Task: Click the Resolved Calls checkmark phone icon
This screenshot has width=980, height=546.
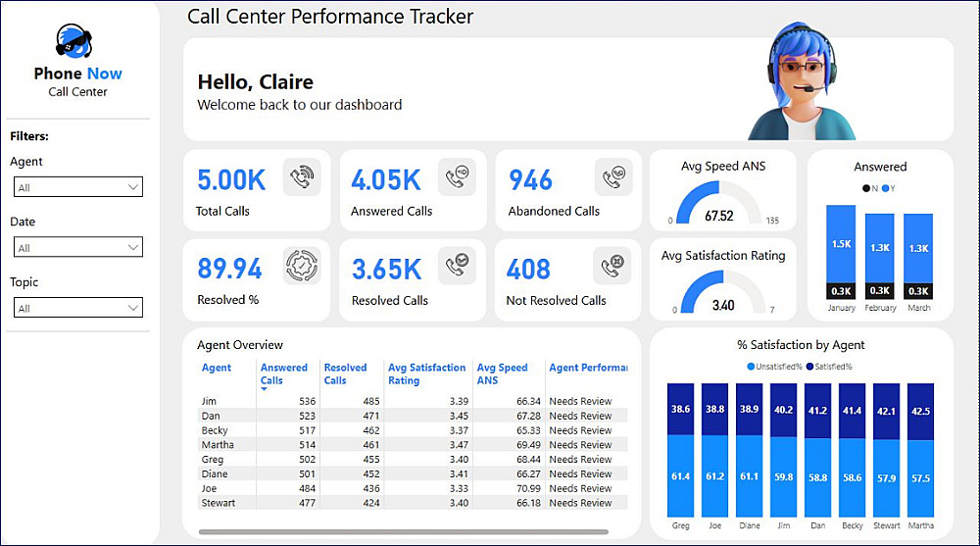Action: coord(457,266)
